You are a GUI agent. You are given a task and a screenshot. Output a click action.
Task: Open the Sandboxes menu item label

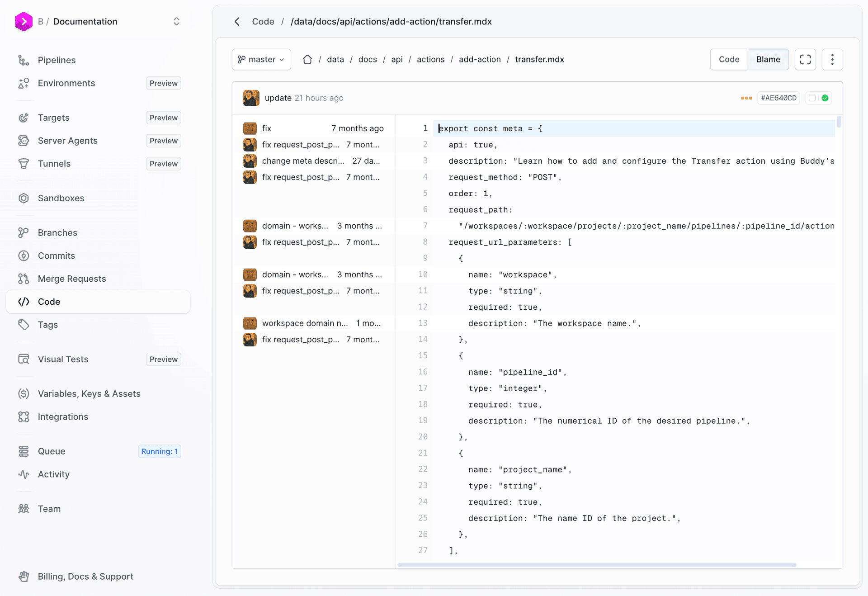(x=61, y=198)
